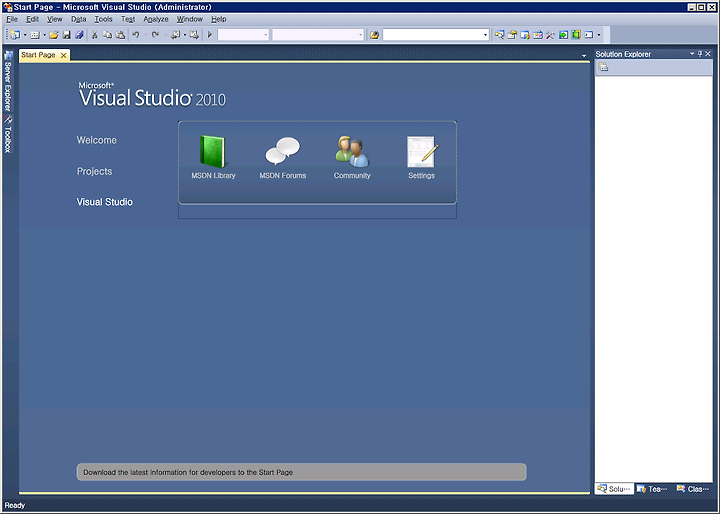Open the Help menu
The image size is (720, 514).
[x=219, y=19]
